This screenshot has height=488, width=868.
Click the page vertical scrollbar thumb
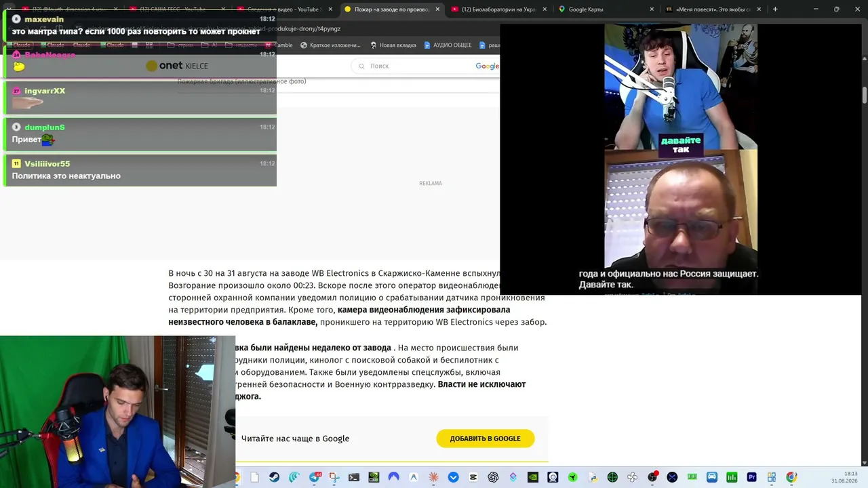865,95
